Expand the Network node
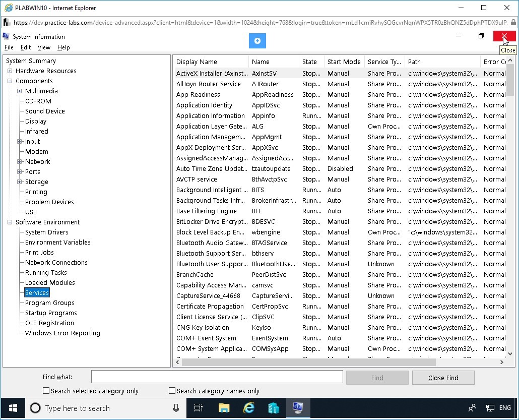The width and height of the screenshot is (519, 420). point(20,162)
